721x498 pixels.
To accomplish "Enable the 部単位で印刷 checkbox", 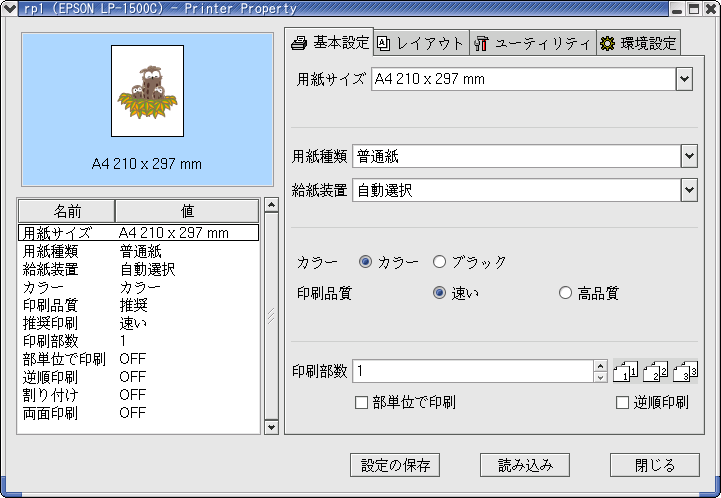I will pyautogui.click(x=362, y=403).
